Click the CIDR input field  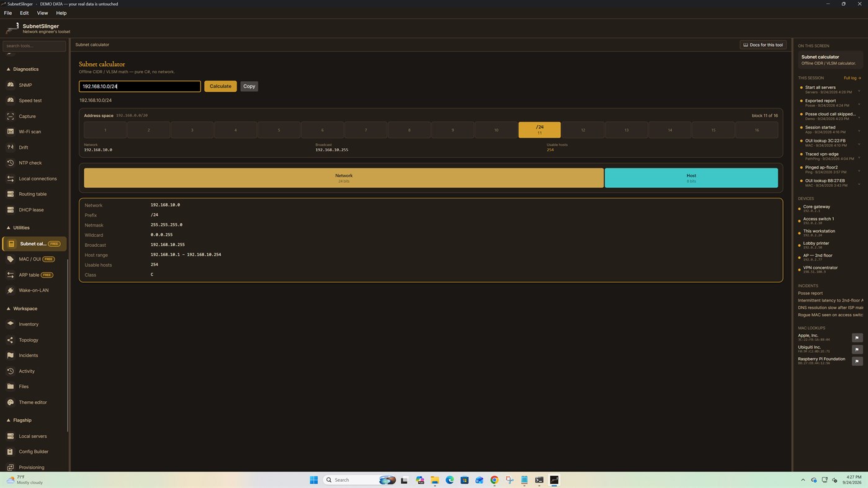point(140,86)
